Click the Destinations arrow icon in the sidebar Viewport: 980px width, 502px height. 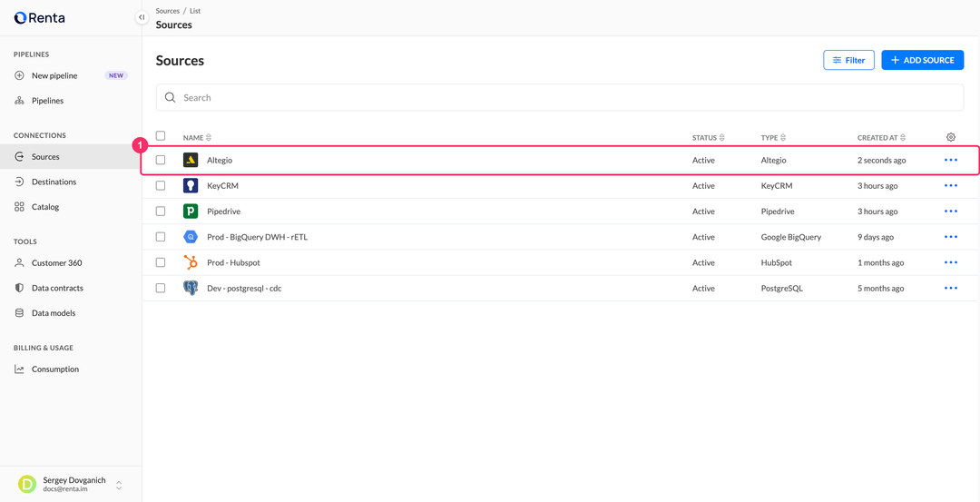[x=19, y=182]
